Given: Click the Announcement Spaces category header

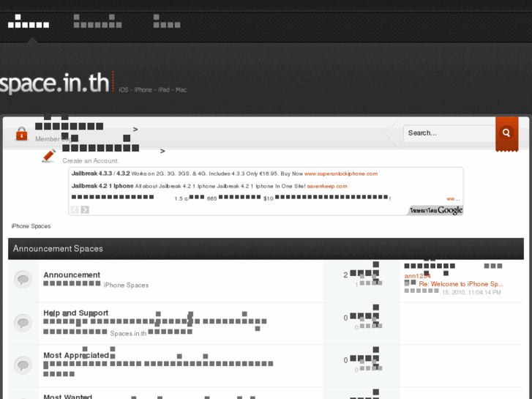Looking at the screenshot, I should pyautogui.click(x=266, y=249).
